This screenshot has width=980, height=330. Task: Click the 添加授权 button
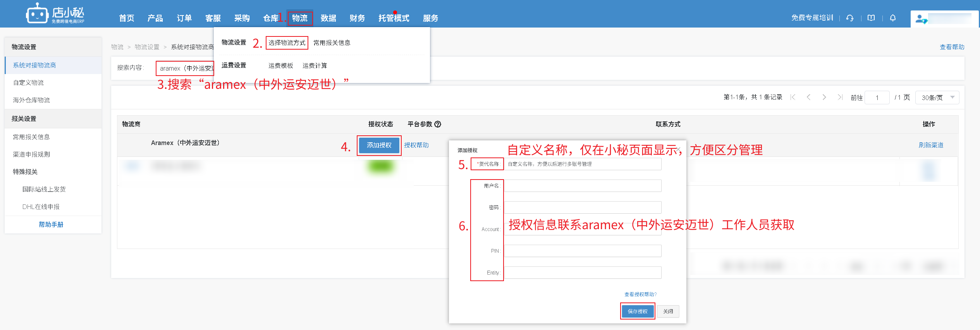pyautogui.click(x=379, y=145)
